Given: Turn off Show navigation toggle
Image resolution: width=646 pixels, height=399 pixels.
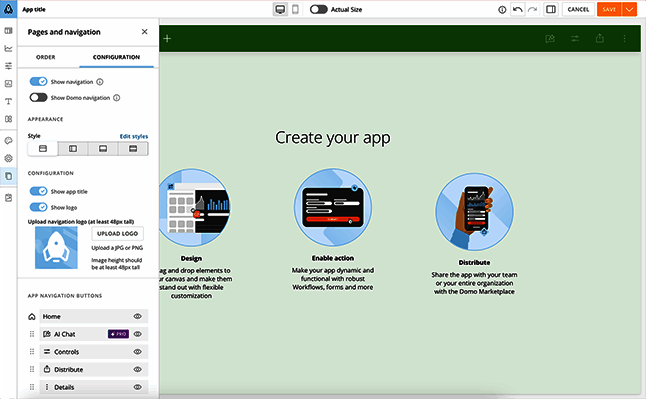Looking at the screenshot, I should click(x=38, y=82).
